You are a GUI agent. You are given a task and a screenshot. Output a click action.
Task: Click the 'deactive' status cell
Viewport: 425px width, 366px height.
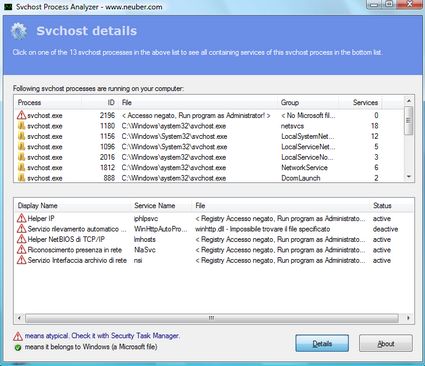pos(385,229)
